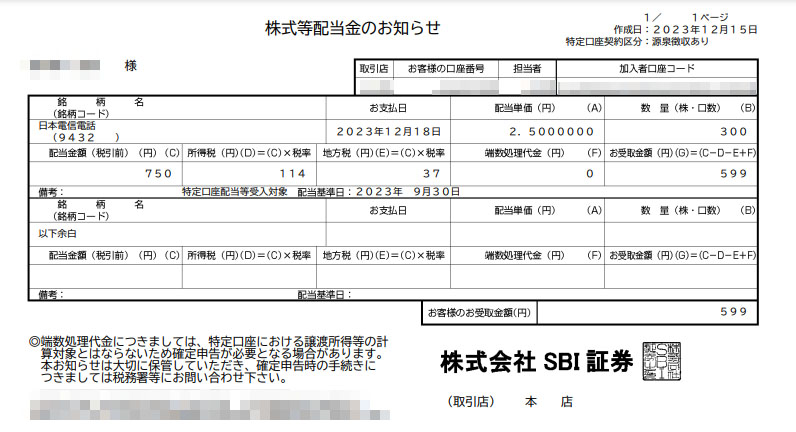Click the お客様の口座番号 header cell
Image resolution: width=796 pixels, height=432 pixels.
445,69
